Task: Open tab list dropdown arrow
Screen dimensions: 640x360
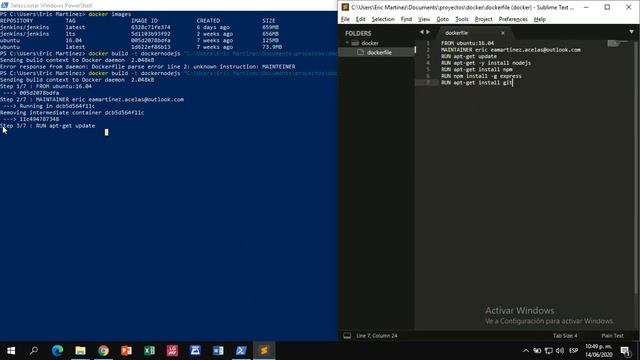Action: (x=631, y=32)
